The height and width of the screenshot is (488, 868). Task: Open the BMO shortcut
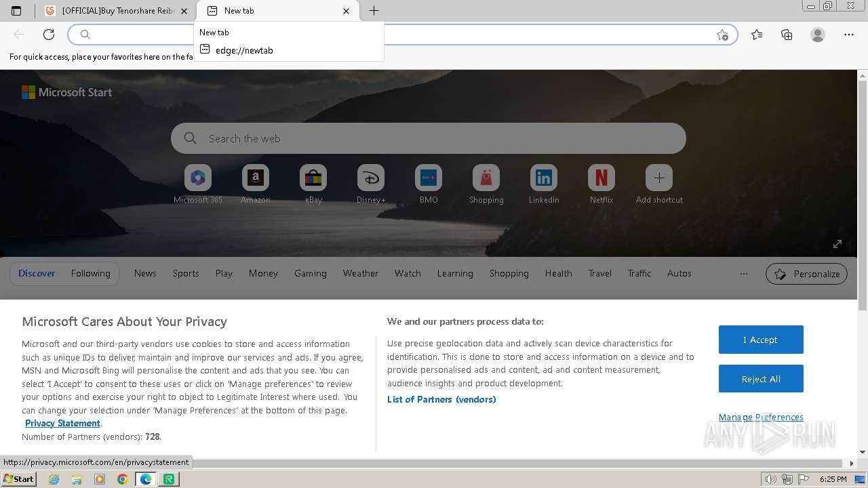tap(429, 184)
